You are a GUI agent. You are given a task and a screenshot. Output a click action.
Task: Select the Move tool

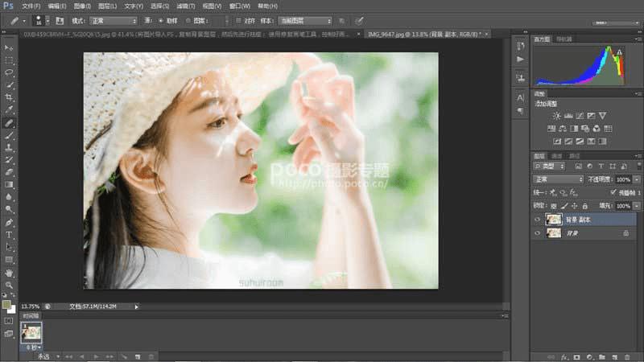coord(9,47)
